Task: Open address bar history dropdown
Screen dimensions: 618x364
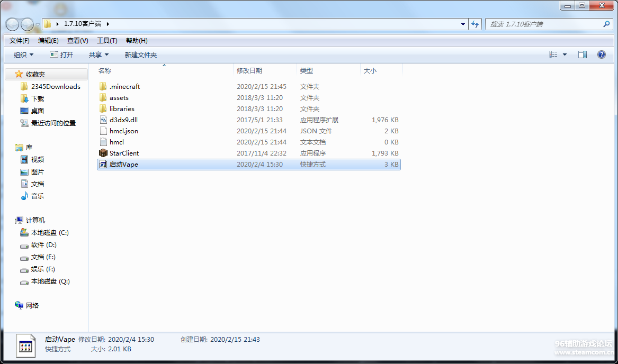Action: point(463,24)
